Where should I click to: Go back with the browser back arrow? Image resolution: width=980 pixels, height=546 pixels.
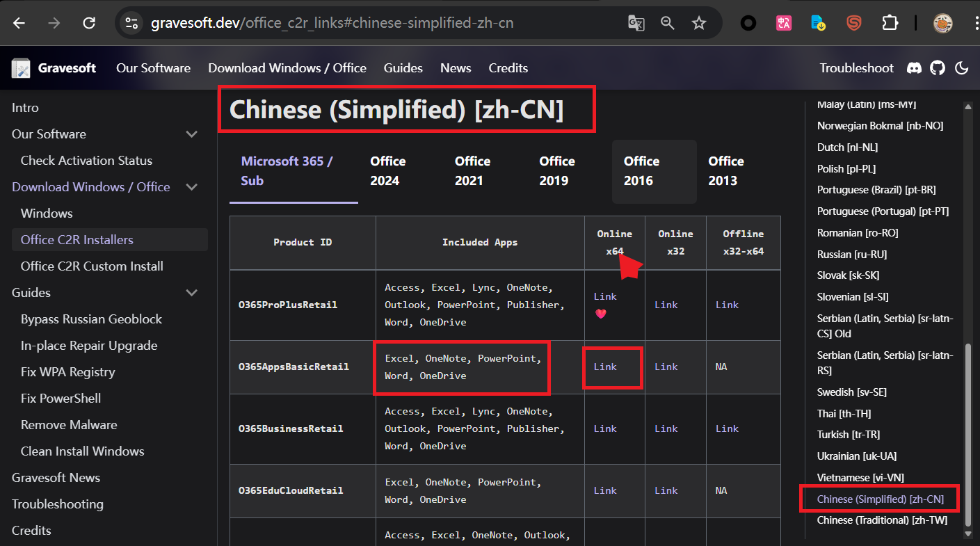(x=19, y=23)
